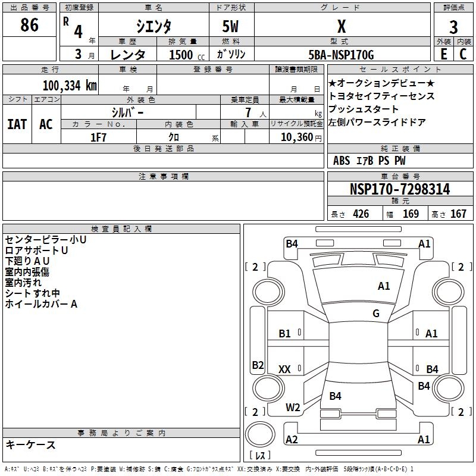Select the B1 mark on the door
476x476 pixels.
pyautogui.click(x=284, y=334)
